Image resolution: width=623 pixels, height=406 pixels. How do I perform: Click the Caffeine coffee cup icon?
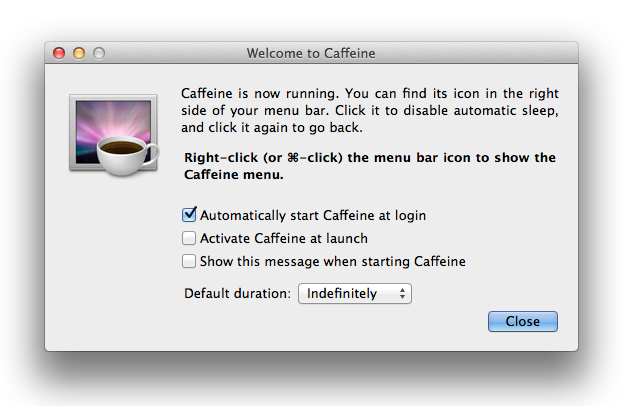click(124, 153)
